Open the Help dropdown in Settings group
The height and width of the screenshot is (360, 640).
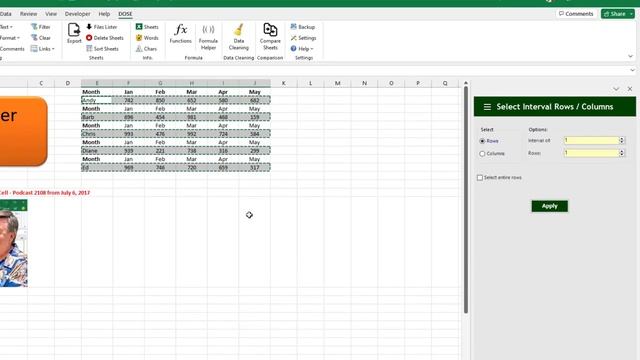302,49
